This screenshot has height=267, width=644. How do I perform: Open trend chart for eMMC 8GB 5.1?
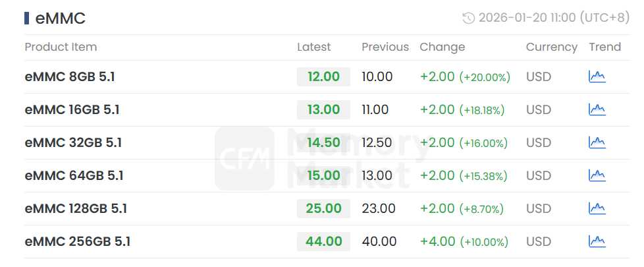click(597, 76)
